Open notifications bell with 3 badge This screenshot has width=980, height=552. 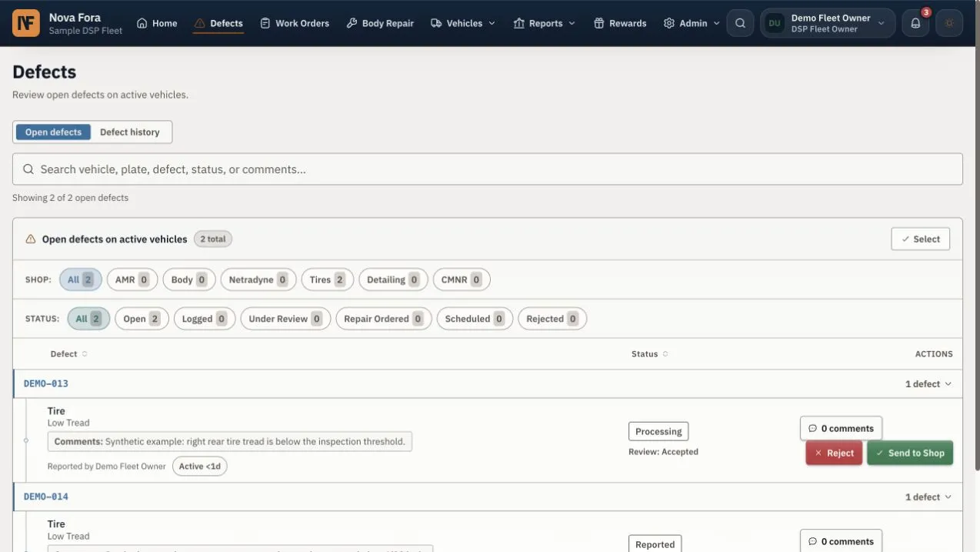pos(915,23)
